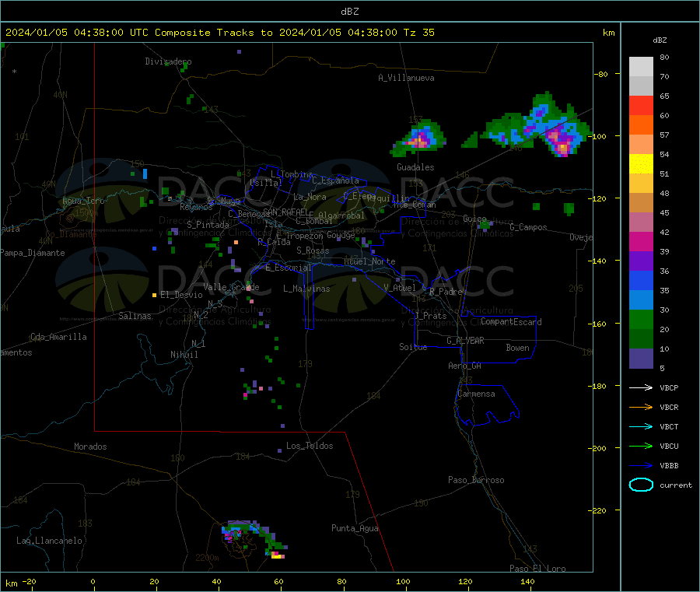Click the orange VBCR arrow in legend
The width and height of the screenshot is (700, 592).
[x=641, y=407]
